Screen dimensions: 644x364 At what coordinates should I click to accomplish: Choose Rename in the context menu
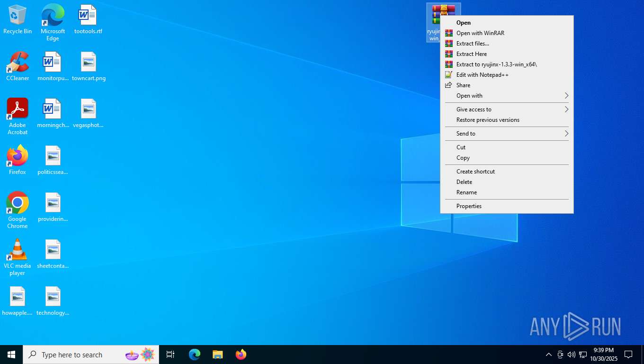(x=507, y=192)
